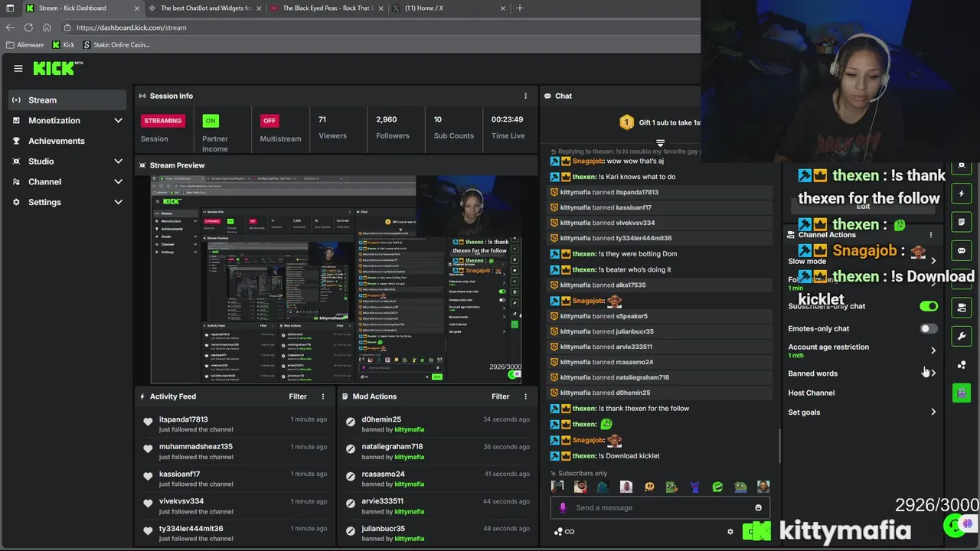Open the Kick bookmark in bookmarks bar
The height and width of the screenshot is (551, 980).
[x=64, y=45]
